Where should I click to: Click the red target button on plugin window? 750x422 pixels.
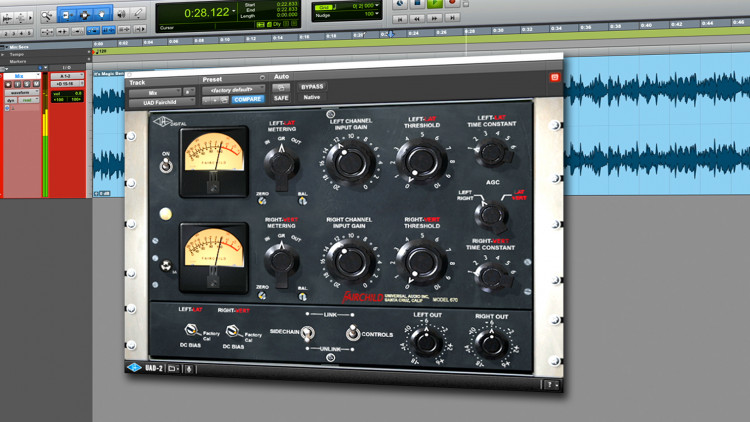555,77
